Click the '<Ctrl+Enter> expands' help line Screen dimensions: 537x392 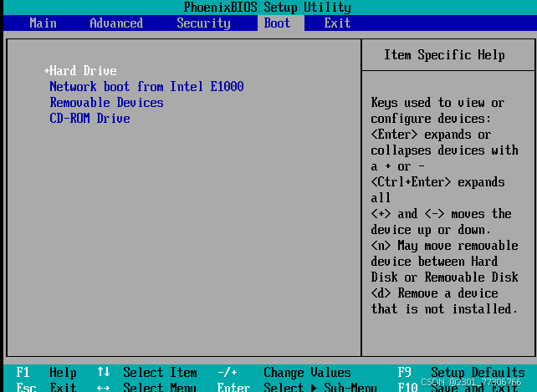(x=437, y=182)
